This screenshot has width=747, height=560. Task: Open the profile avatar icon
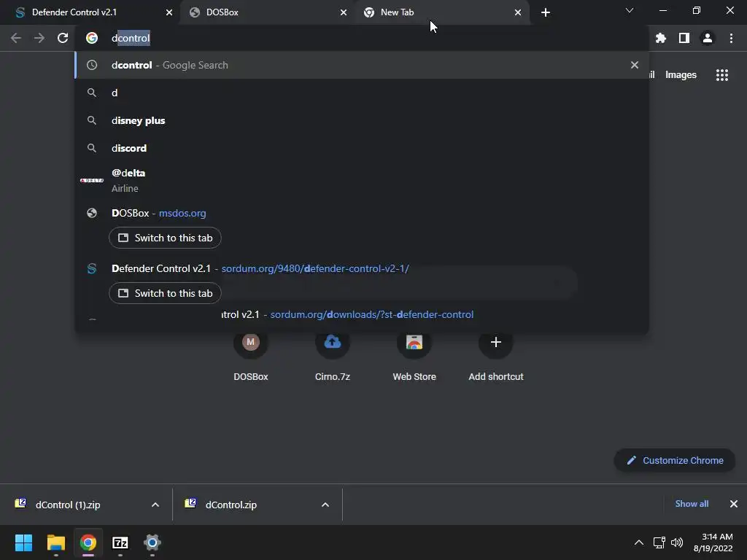(x=708, y=38)
